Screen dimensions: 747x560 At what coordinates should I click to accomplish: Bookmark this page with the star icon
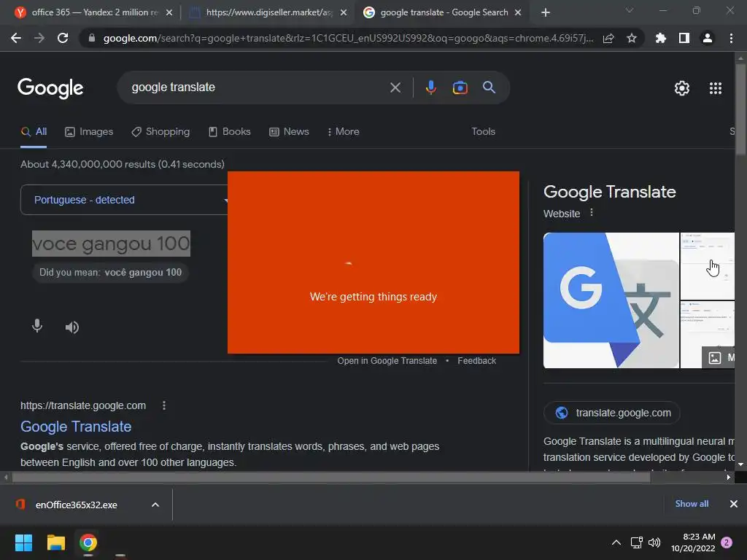631,38
